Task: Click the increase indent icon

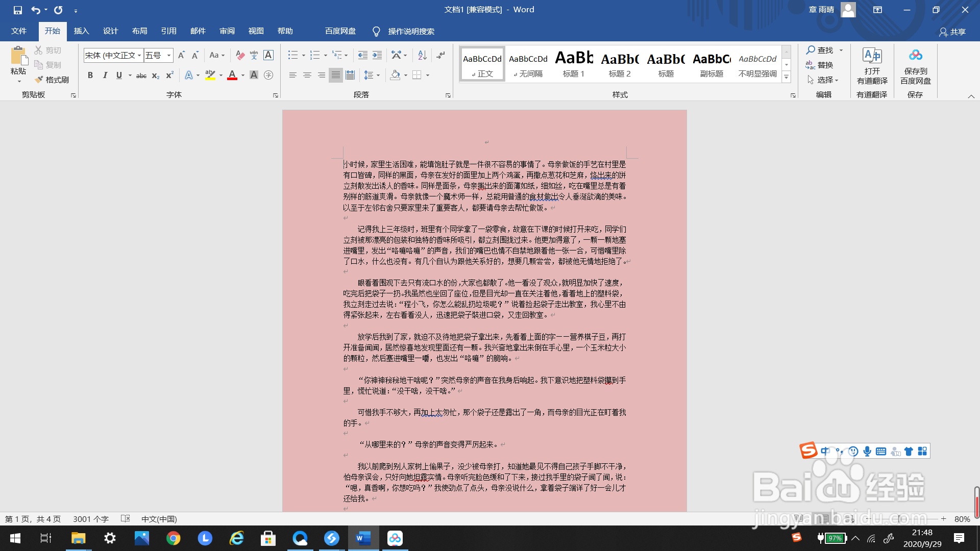Action: 377,55
